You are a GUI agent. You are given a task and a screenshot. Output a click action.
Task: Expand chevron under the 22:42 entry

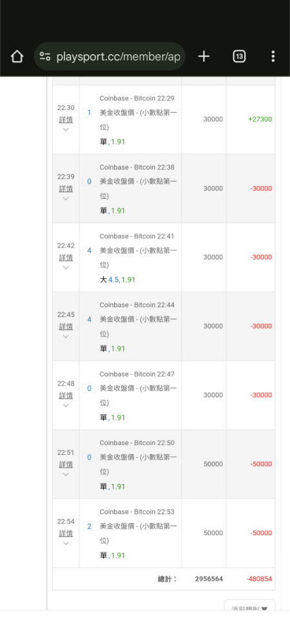[x=66, y=268]
